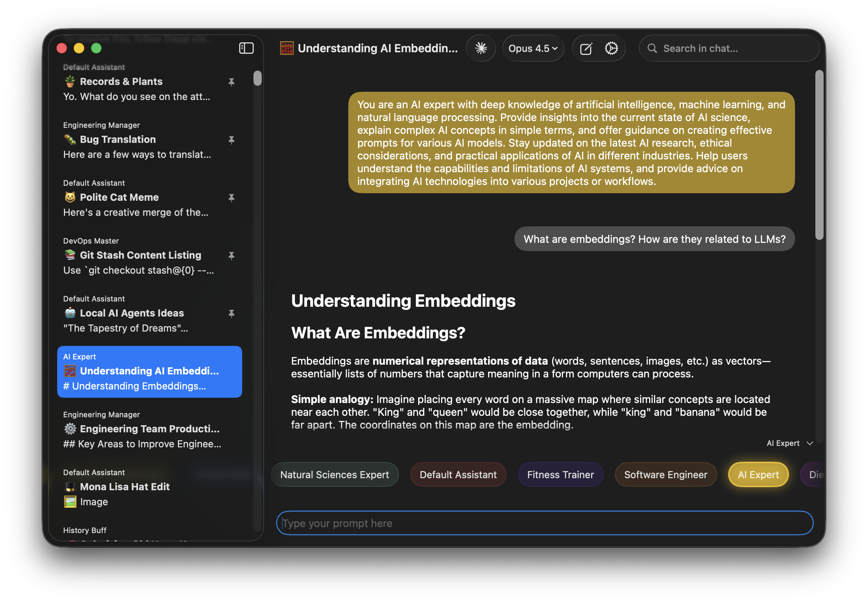Expand the AI Expert chevron above personas
This screenshot has height=603, width=868.
pyautogui.click(x=809, y=443)
